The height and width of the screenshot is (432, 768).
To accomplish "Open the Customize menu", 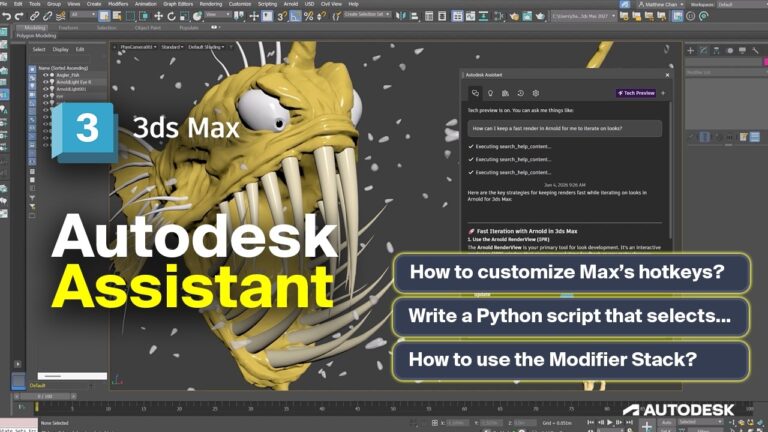I will point(240,4).
